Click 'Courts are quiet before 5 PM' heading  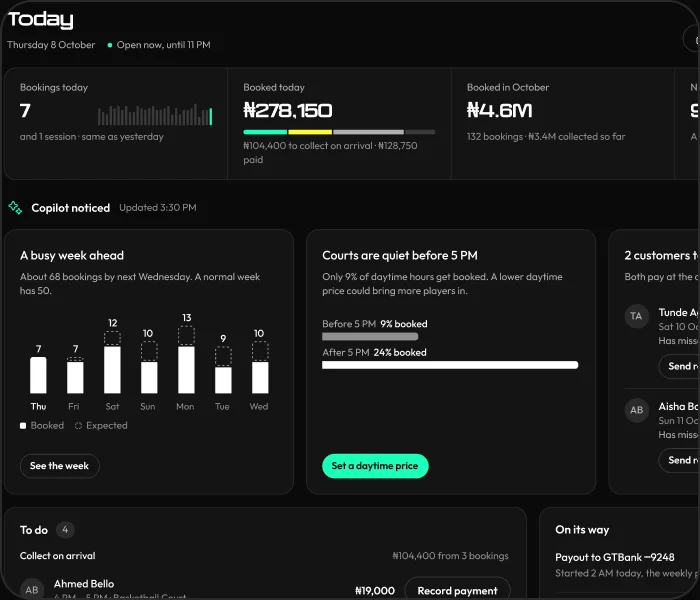pyautogui.click(x=400, y=255)
